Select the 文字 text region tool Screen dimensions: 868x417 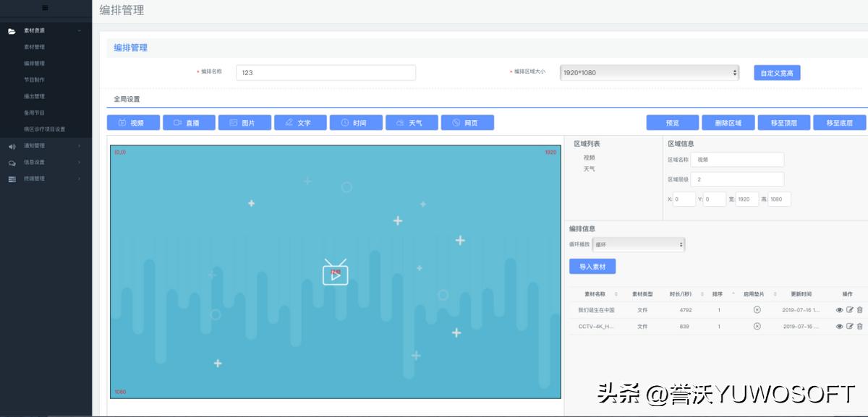tap(300, 122)
